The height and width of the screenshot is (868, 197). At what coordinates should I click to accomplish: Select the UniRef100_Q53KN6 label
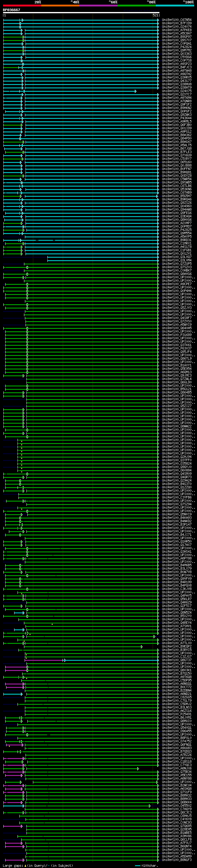pyautogui.click(x=177, y=189)
